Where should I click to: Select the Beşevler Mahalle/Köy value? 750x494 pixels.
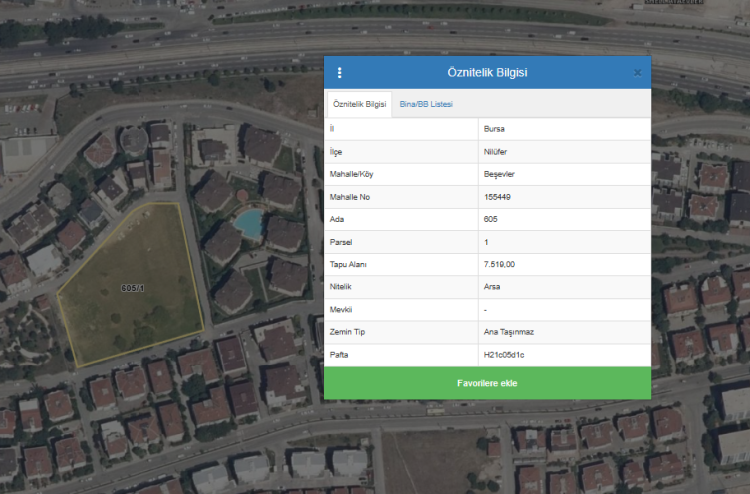click(499, 174)
